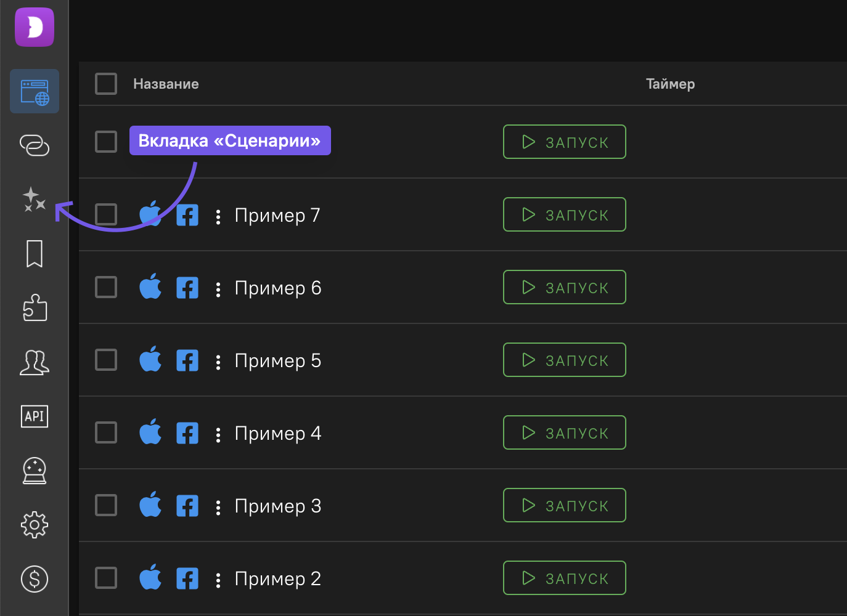Open the three-dot menu for Пример 2
This screenshot has height=616, width=847.
click(218, 580)
